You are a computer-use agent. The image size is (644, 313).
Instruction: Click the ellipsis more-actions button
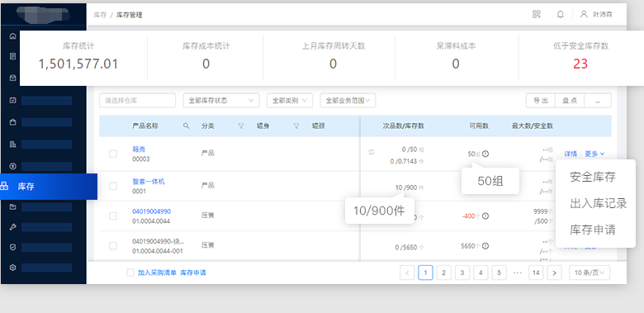(x=598, y=101)
